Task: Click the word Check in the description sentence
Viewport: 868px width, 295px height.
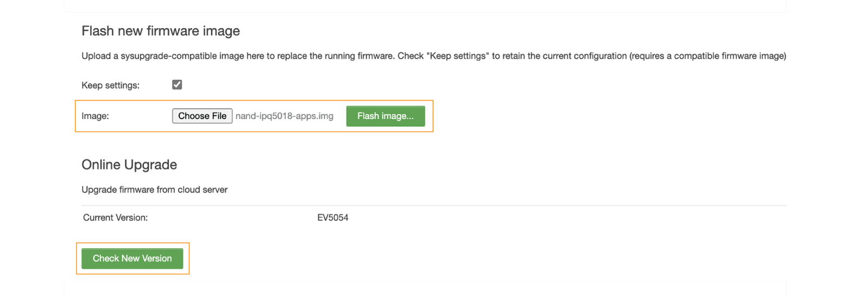Action: pyautogui.click(x=410, y=56)
